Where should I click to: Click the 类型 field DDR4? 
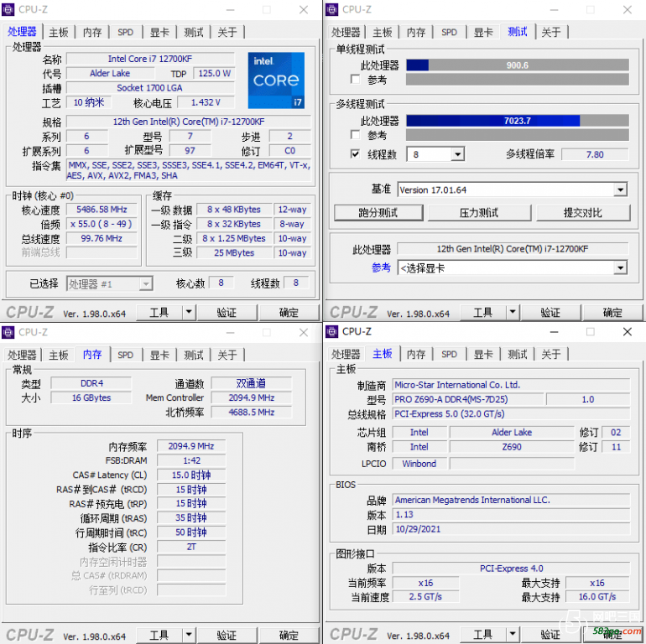tap(91, 383)
